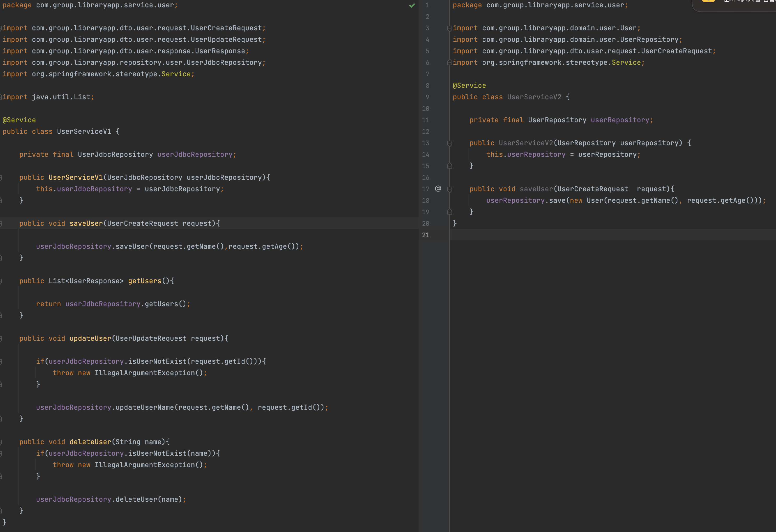The height and width of the screenshot is (532, 776).
Task: Click the @Service annotation in right editor
Action: coord(469,85)
